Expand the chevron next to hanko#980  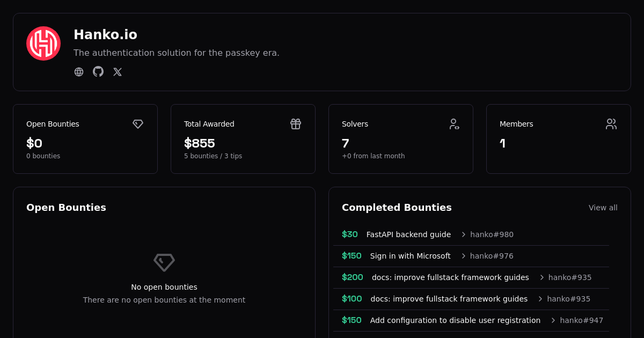[463, 234]
